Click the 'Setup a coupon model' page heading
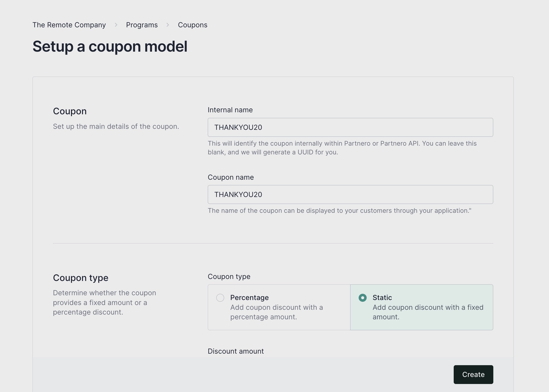Viewport: 549px width, 392px height. (x=110, y=46)
